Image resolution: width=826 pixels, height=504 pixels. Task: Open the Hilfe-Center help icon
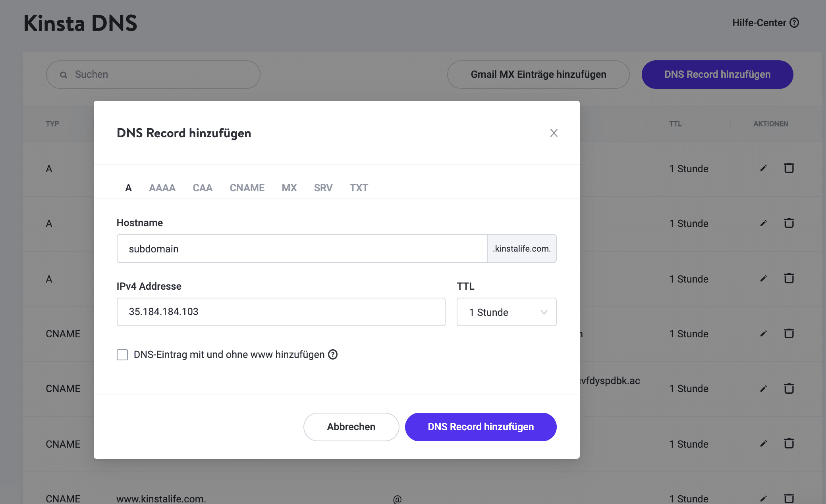pyautogui.click(x=794, y=23)
